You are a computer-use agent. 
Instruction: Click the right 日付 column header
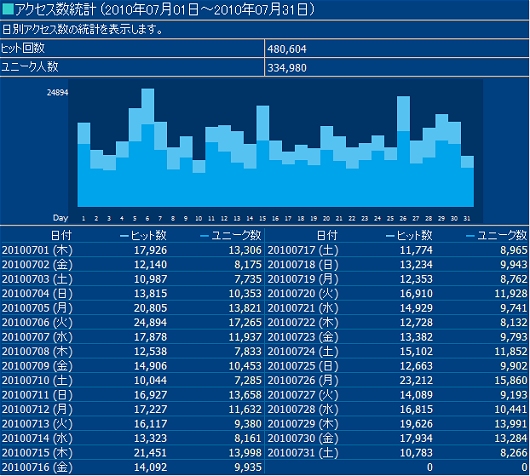[x=327, y=235]
